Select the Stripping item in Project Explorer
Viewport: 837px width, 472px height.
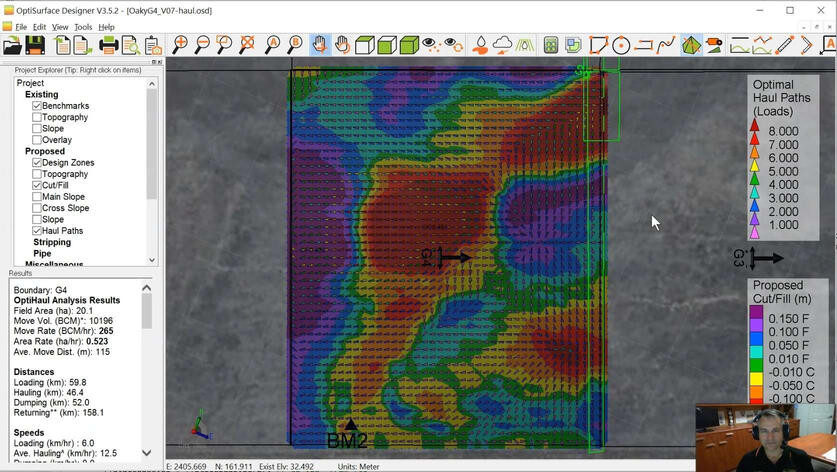click(x=52, y=242)
